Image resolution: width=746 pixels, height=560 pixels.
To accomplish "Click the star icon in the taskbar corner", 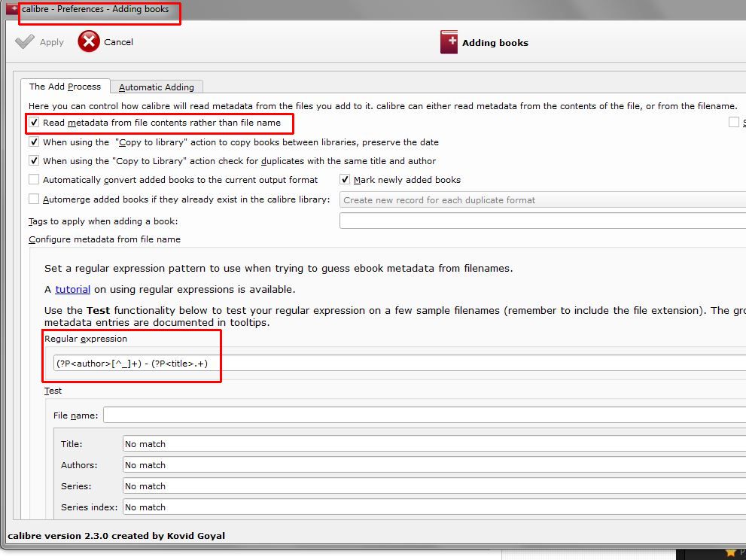I will tap(730, 552).
